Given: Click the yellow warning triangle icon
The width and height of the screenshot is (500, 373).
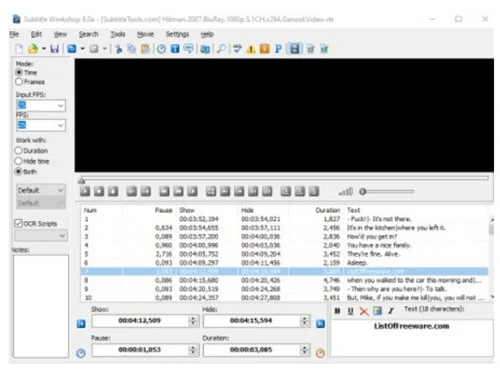Looking at the screenshot, I should pyautogui.click(x=251, y=49).
